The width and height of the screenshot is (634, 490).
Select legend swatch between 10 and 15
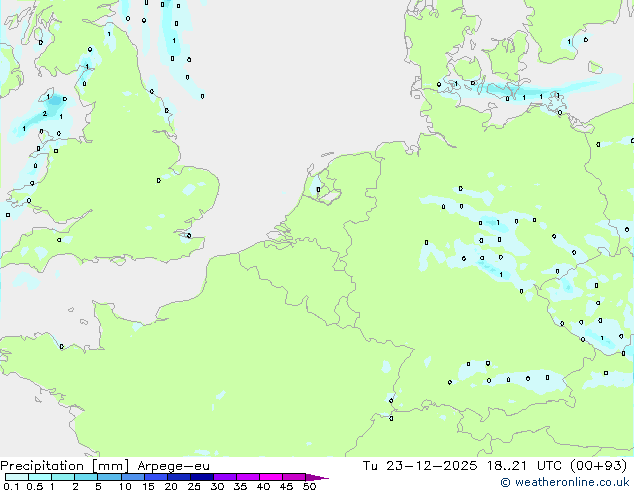(132, 477)
